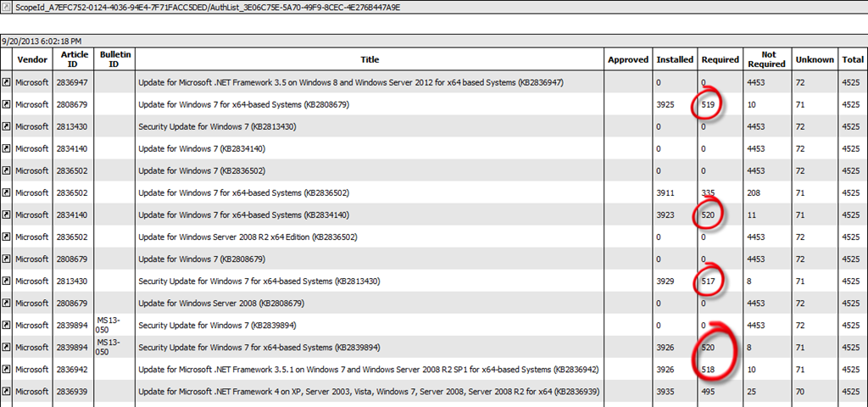Image resolution: width=868 pixels, height=407 pixels.
Task: Click drill-down icon for .NET Framework 3.5 KB2836947 row
Action: 7,82
